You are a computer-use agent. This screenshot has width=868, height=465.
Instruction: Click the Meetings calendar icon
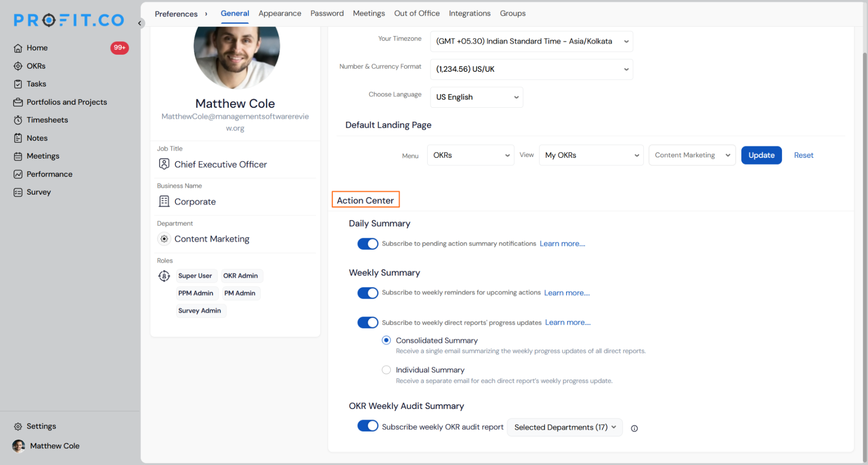(x=18, y=156)
